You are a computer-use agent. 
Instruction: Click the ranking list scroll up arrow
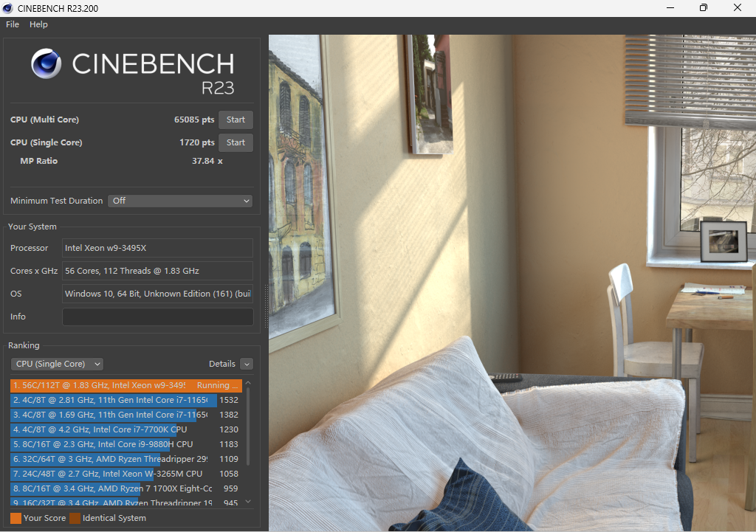coord(248,383)
